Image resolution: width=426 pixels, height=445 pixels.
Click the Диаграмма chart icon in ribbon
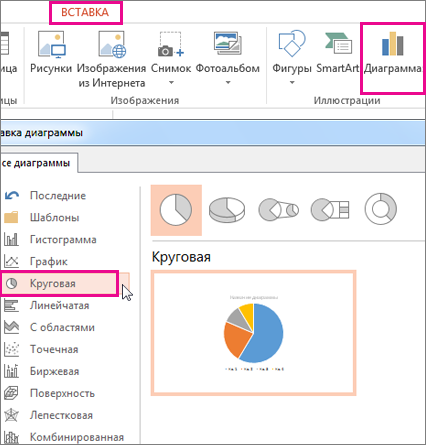click(392, 44)
